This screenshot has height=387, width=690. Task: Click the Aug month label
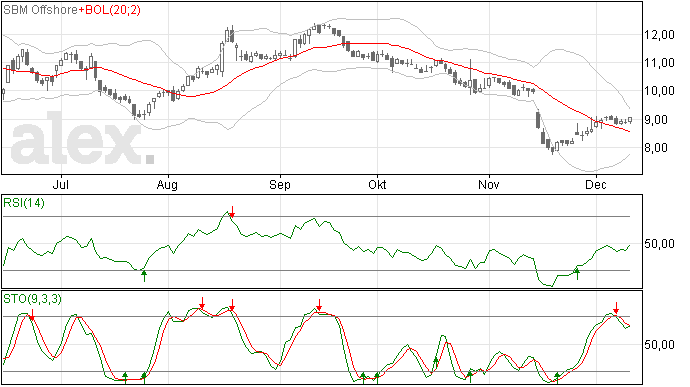click(x=167, y=184)
